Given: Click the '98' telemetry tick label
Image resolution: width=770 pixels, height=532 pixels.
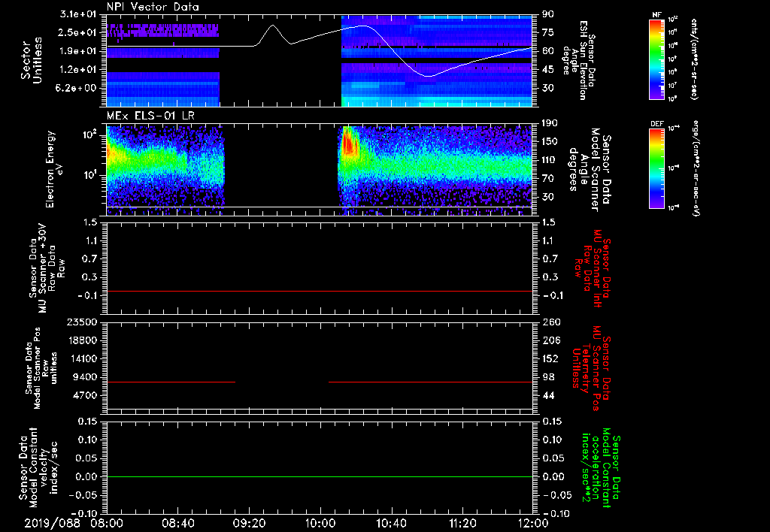Looking at the screenshot, I should click(548, 377).
